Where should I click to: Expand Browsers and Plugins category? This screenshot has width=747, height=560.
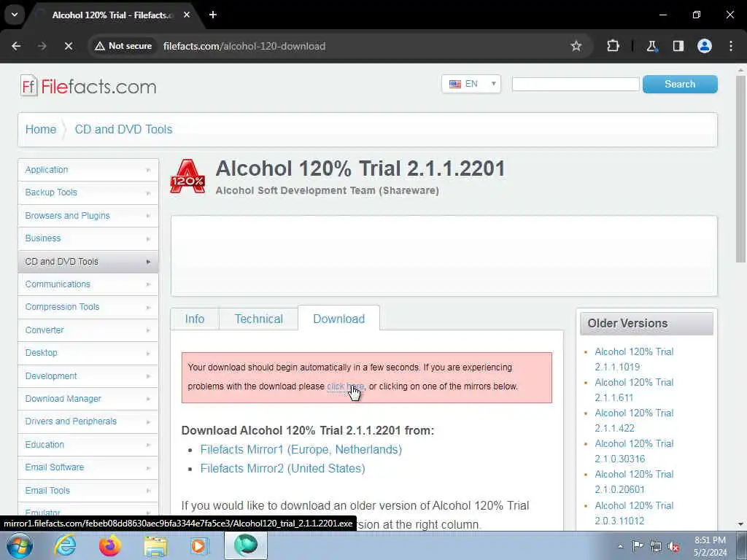coord(88,216)
